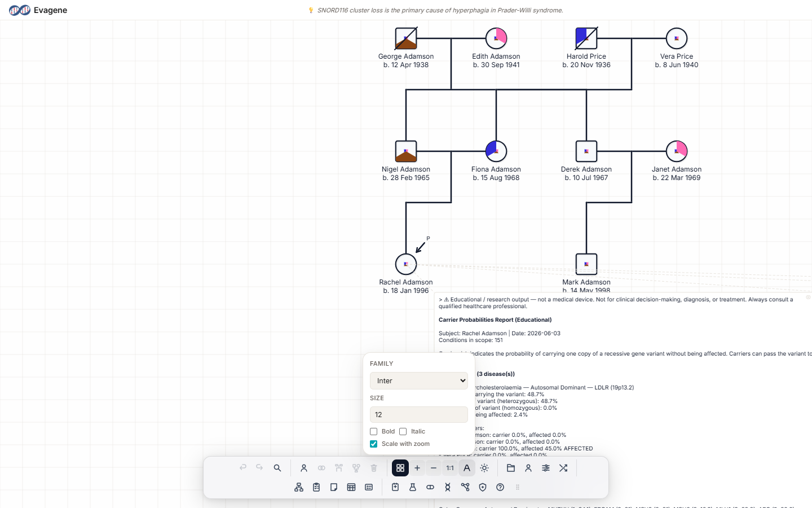Click the shuffle arrows icon
Viewport: 812px width, 508px height.
click(x=563, y=468)
